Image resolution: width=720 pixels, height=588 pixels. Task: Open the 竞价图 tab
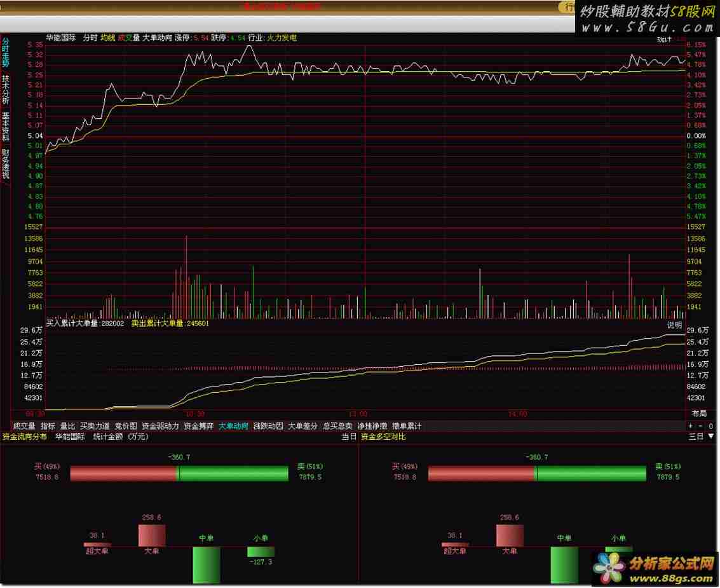point(126,426)
